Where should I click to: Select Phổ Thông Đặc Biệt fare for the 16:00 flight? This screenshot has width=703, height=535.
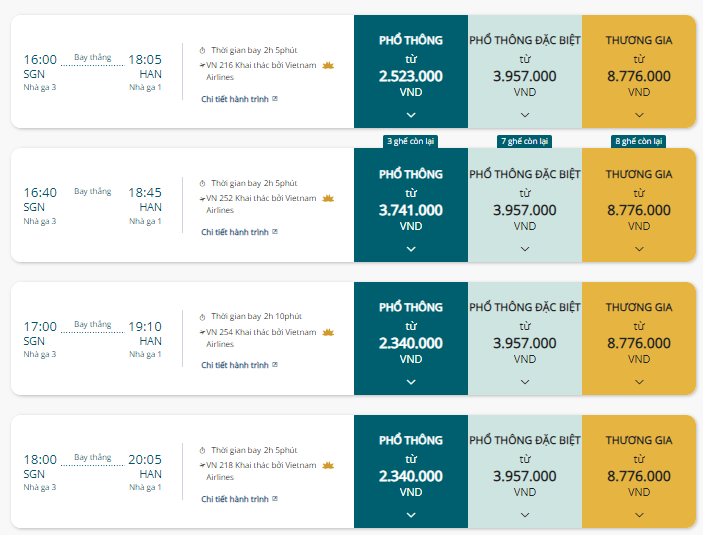coord(525,72)
